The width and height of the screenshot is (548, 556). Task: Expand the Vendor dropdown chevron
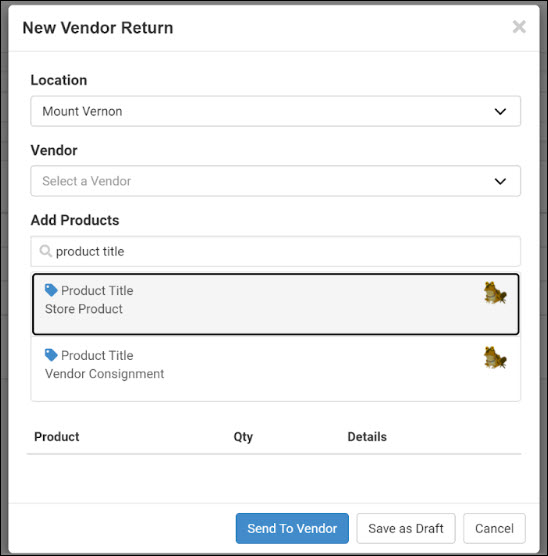[500, 181]
